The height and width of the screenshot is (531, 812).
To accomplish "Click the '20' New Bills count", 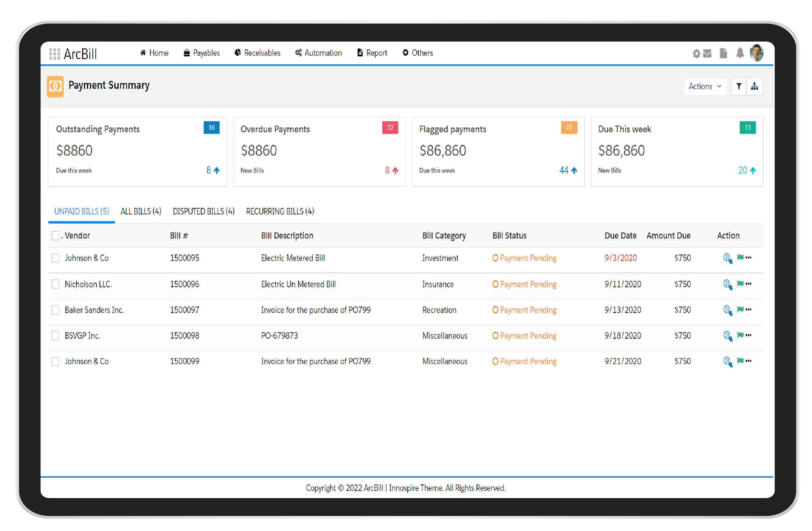I will pos(742,170).
